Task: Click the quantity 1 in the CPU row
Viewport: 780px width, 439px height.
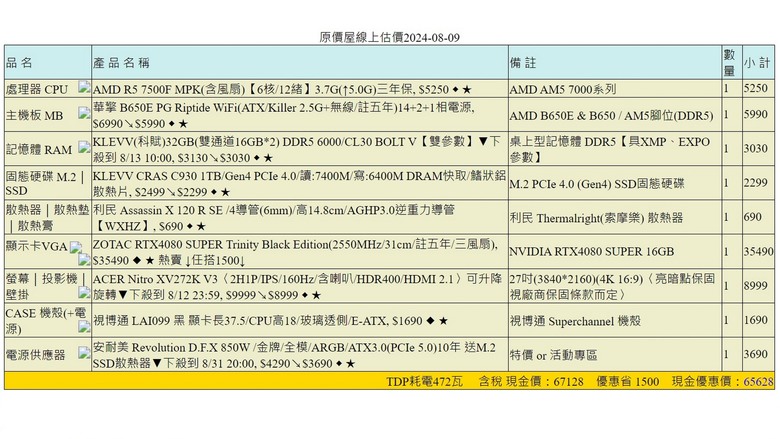Action: 726,88
